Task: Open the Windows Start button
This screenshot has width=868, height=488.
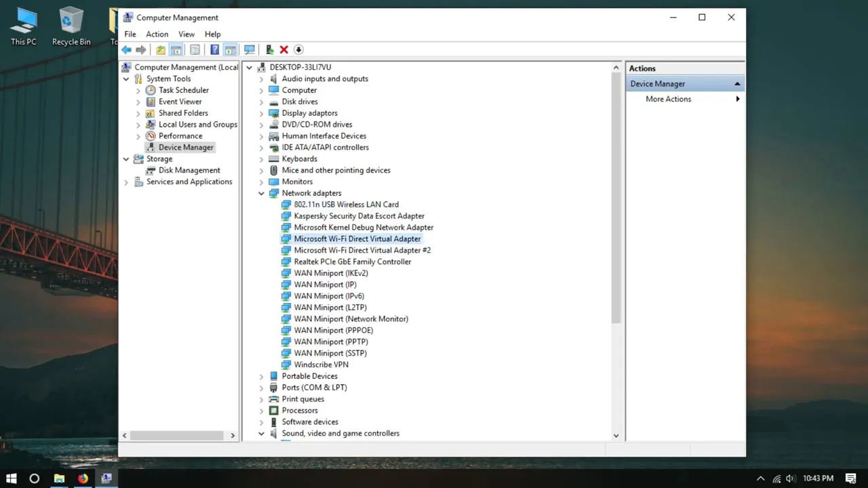Action: 12,479
